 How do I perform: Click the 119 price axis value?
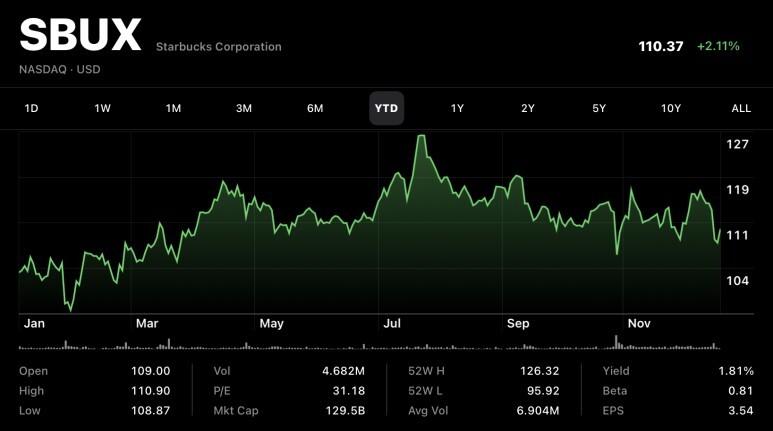[x=737, y=190]
